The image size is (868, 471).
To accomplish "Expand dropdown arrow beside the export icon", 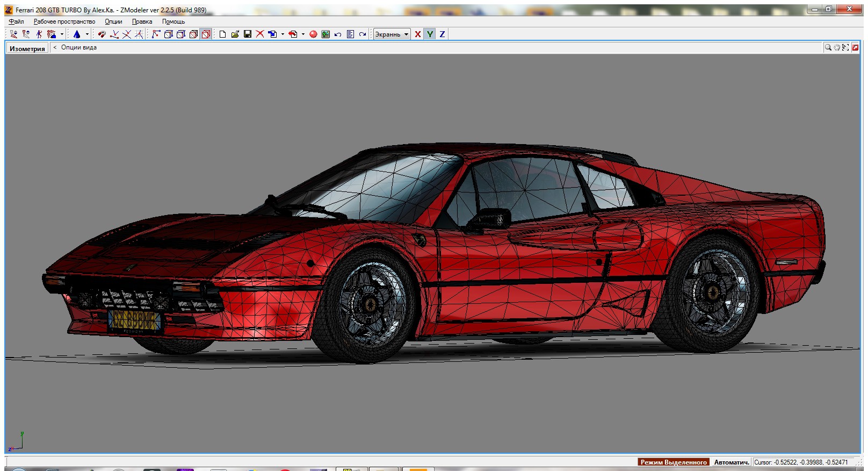I will click(303, 34).
